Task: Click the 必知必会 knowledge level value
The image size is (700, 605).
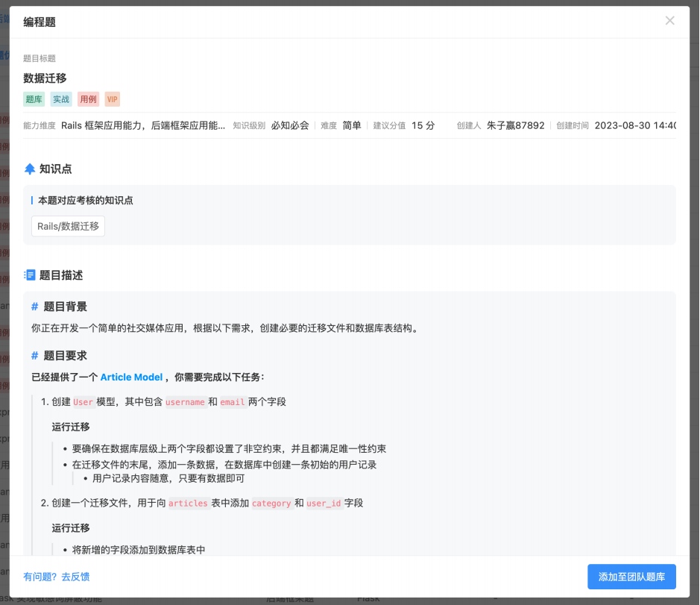Action: pyautogui.click(x=290, y=125)
